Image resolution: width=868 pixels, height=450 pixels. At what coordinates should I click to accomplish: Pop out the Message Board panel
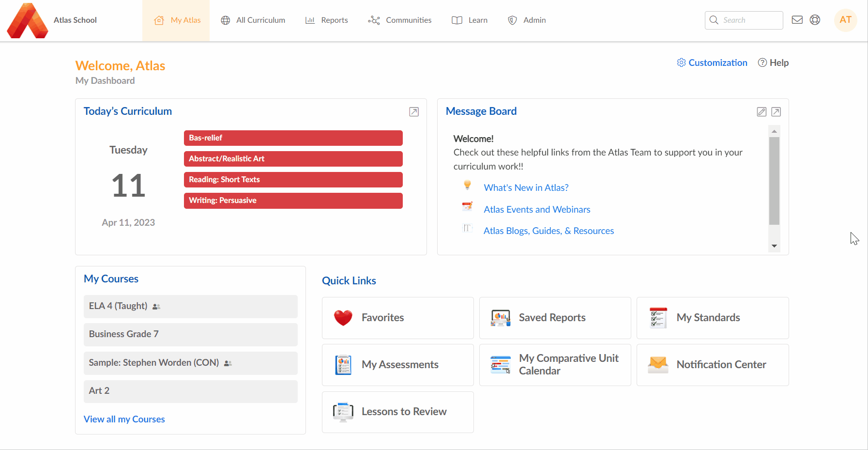pos(776,111)
